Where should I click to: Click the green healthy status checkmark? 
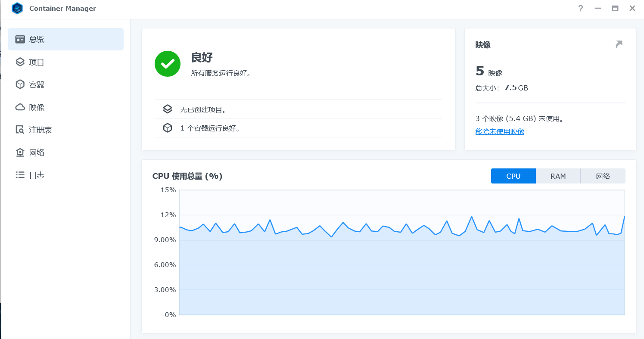(x=168, y=64)
